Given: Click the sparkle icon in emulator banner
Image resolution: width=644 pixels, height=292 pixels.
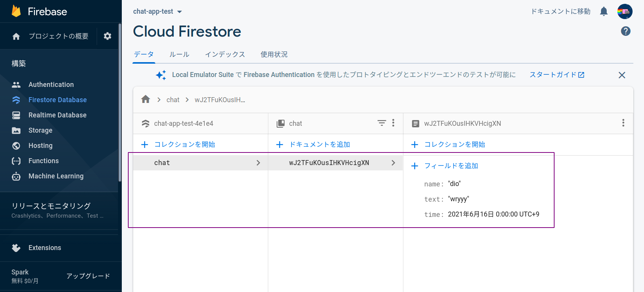Looking at the screenshot, I should pos(161,75).
